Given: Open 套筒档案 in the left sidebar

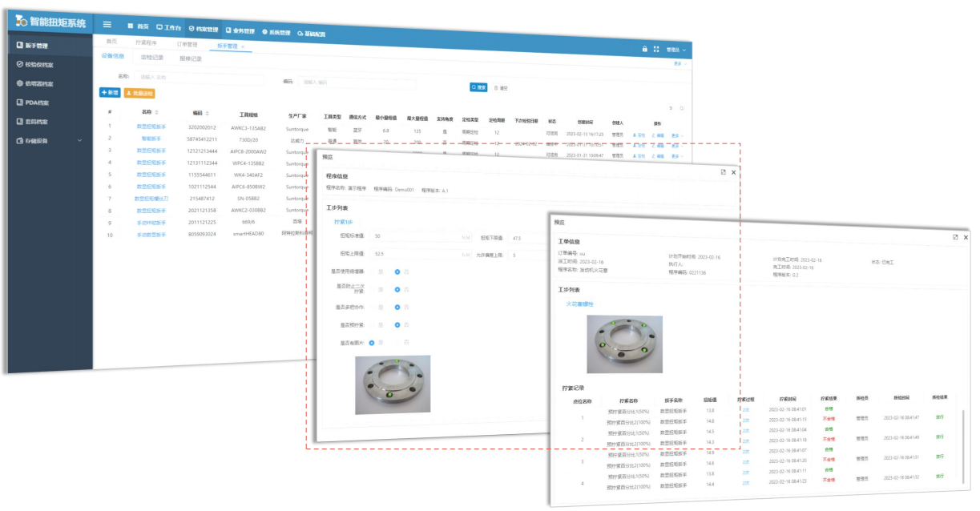Looking at the screenshot, I should [31, 122].
